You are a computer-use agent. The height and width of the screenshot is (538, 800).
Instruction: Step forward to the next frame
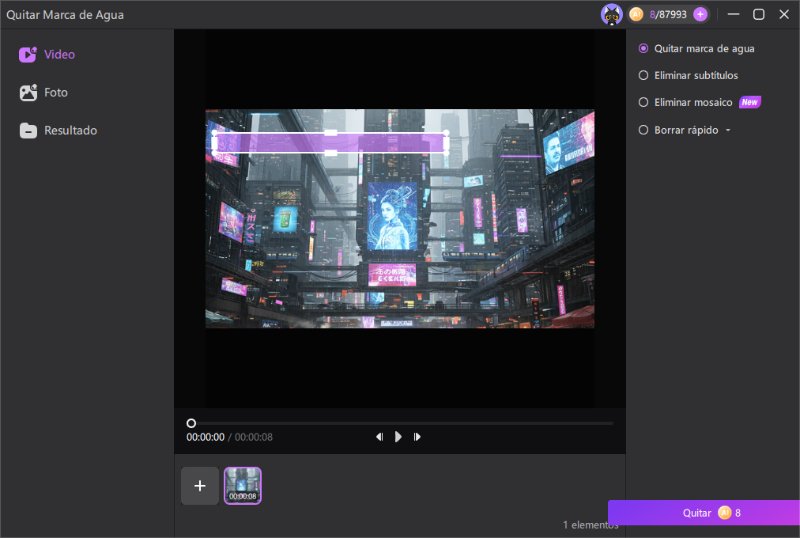click(x=417, y=437)
